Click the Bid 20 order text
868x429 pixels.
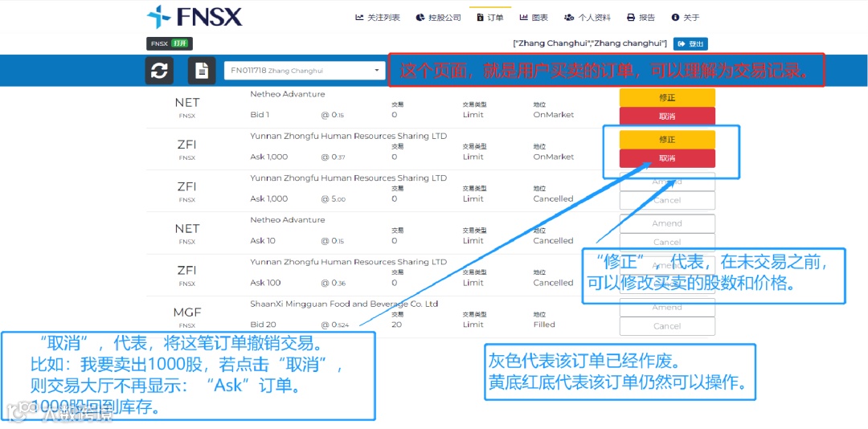(x=263, y=325)
